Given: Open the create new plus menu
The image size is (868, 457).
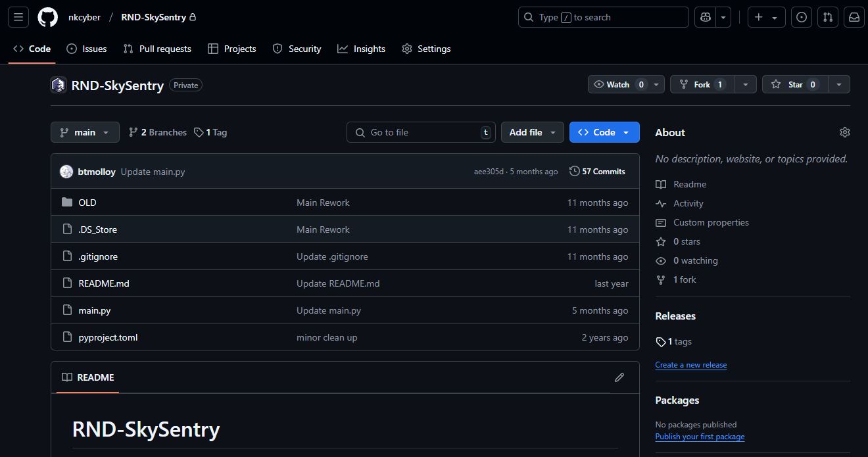Looking at the screenshot, I should click(x=767, y=17).
